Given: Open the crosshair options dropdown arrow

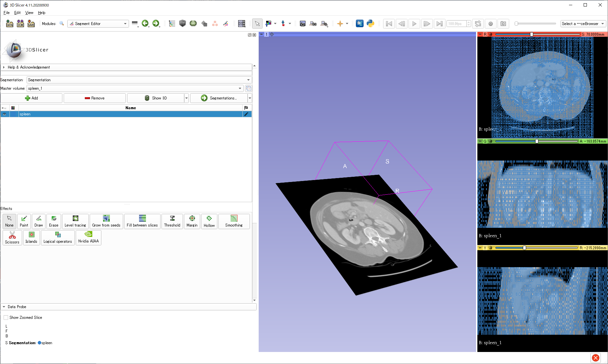Looking at the screenshot, I should (x=347, y=23).
